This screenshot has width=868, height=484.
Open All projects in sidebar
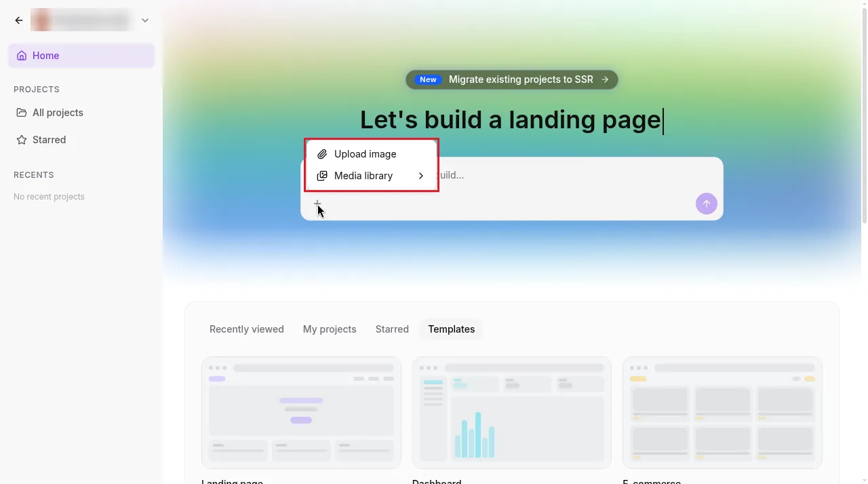tap(81, 113)
